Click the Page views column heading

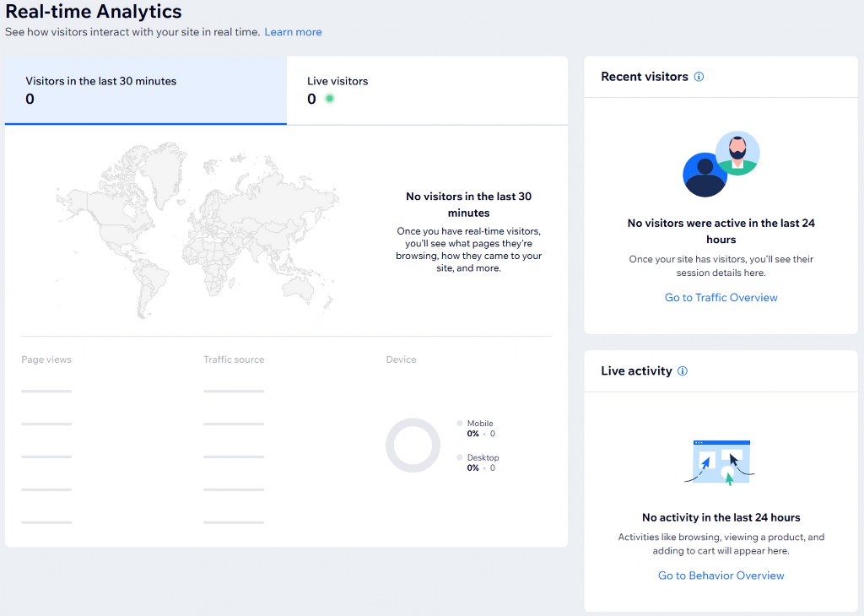46,359
